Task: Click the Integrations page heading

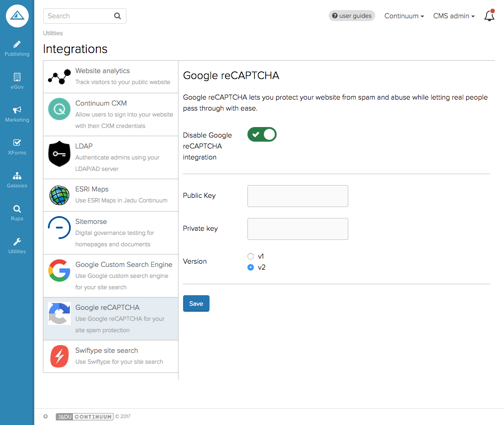Action: click(x=75, y=49)
